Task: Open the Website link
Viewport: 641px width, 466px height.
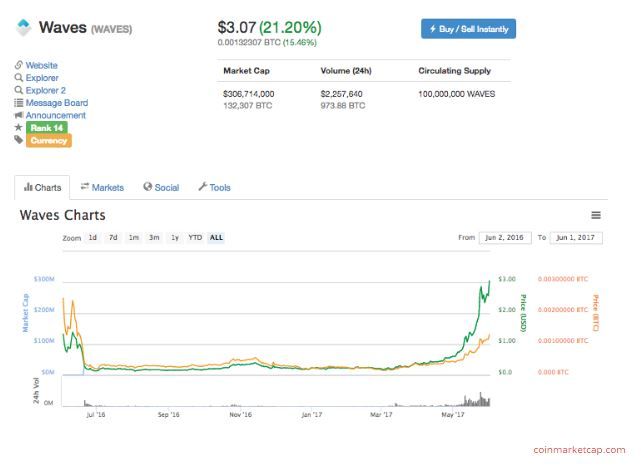Action: coord(42,65)
